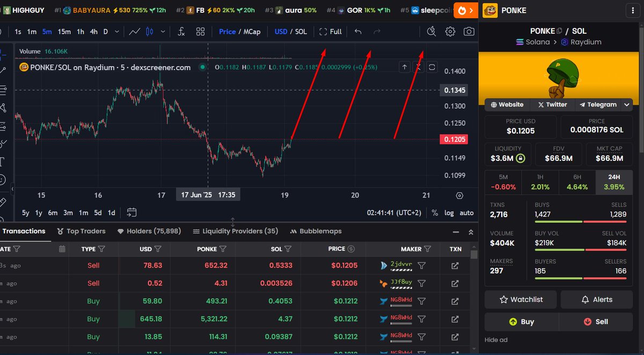This screenshot has width=644, height=355.
Task: Toggle chart to Price mode
Action: (227, 32)
